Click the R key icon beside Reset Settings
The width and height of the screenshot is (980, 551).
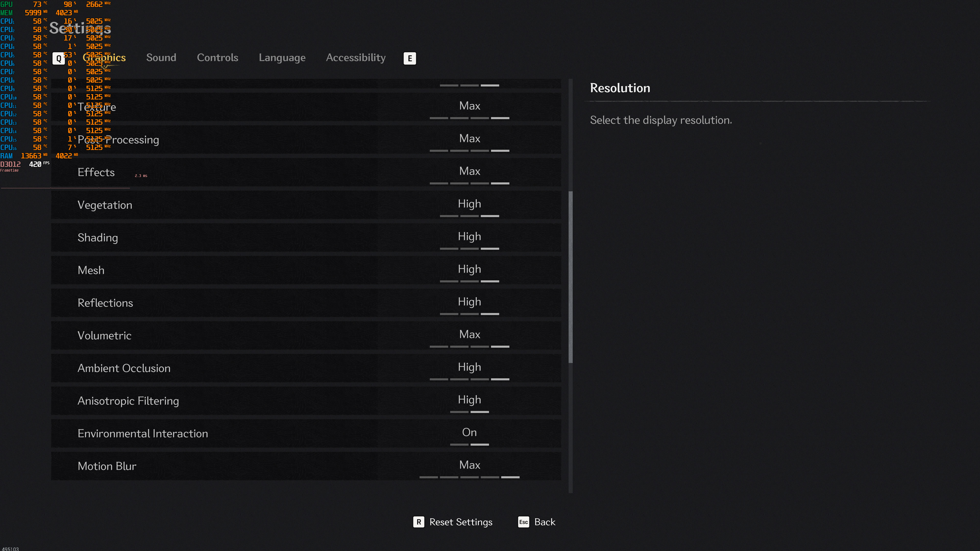[419, 522]
